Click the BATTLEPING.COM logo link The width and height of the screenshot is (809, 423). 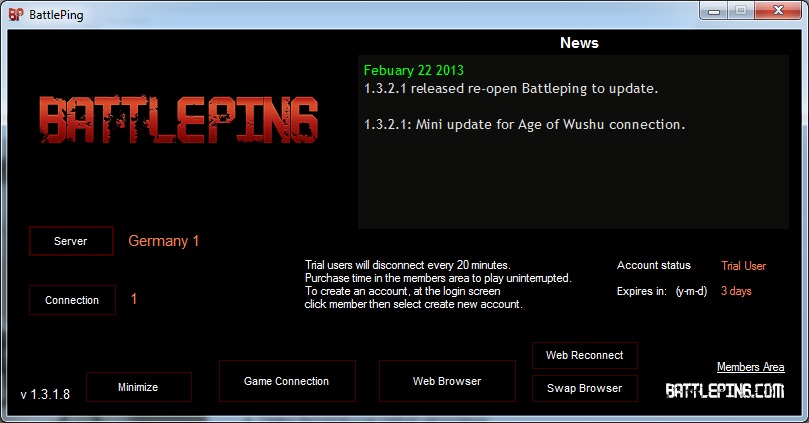pos(725,391)
